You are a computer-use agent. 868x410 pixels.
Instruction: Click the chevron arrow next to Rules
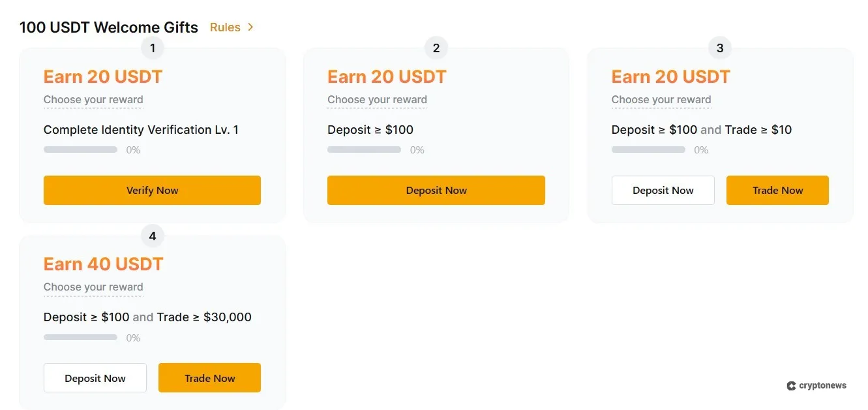coord(250,27)
